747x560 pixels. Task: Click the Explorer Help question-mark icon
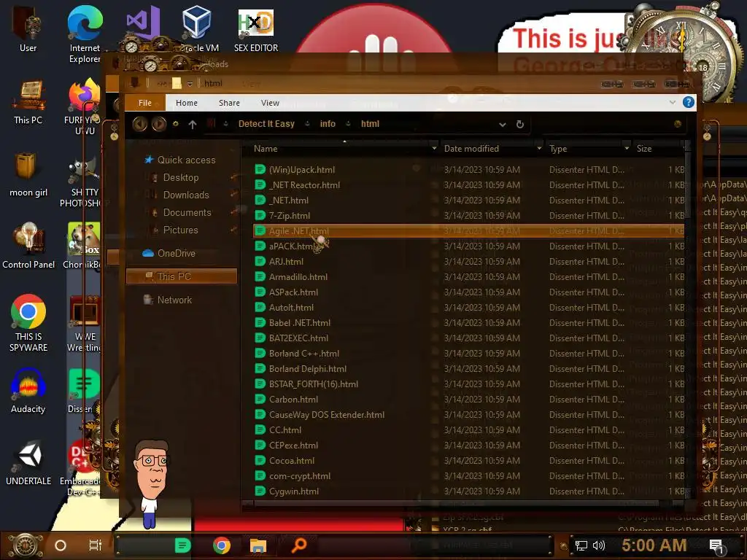point(688,102)
